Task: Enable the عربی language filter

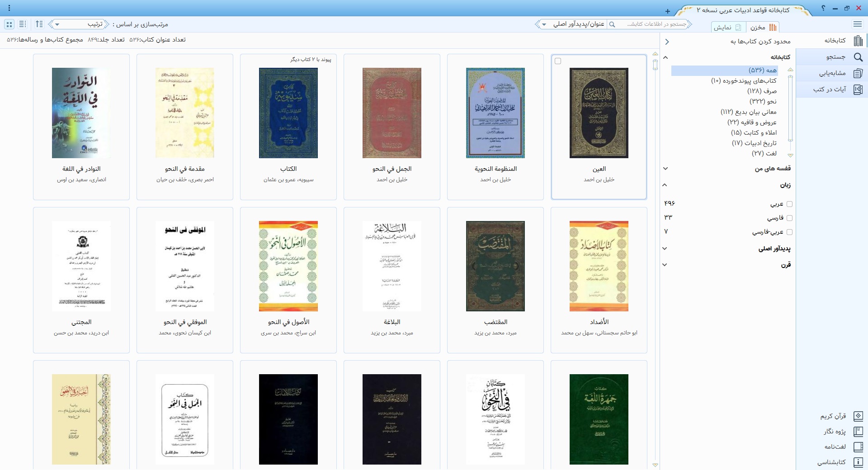Action: [789, 204]
